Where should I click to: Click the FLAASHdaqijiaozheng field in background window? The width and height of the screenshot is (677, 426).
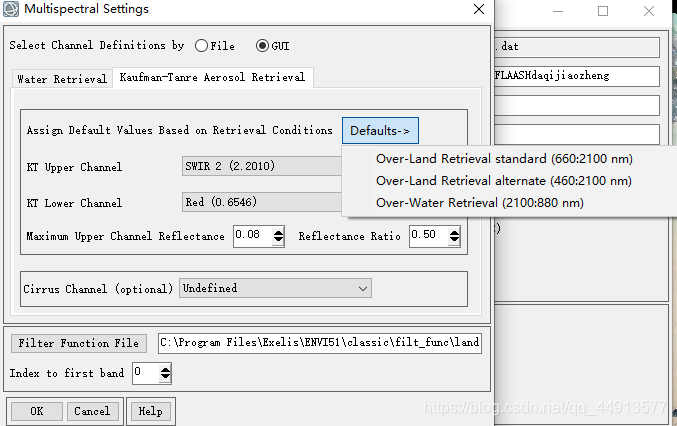click(x=577, y=76)
